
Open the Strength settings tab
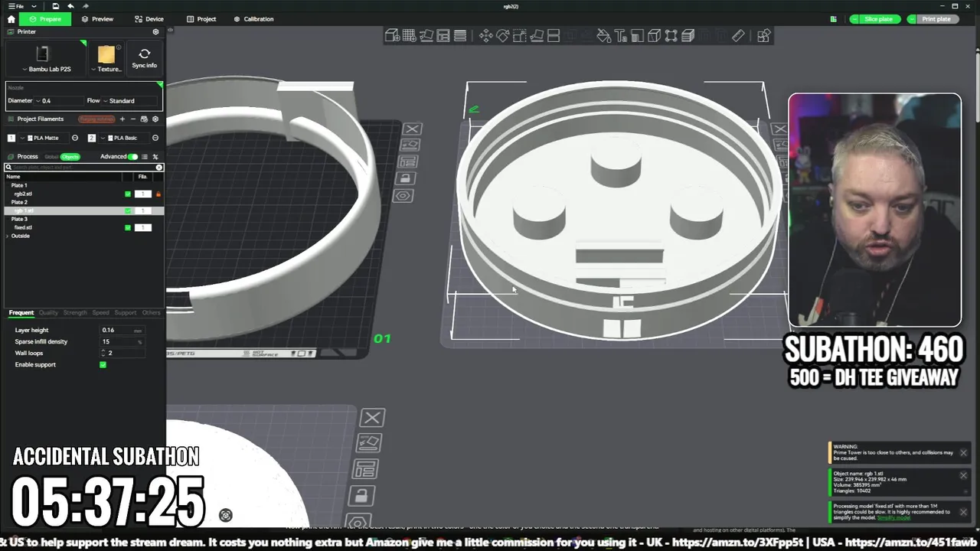pos(75,312)
